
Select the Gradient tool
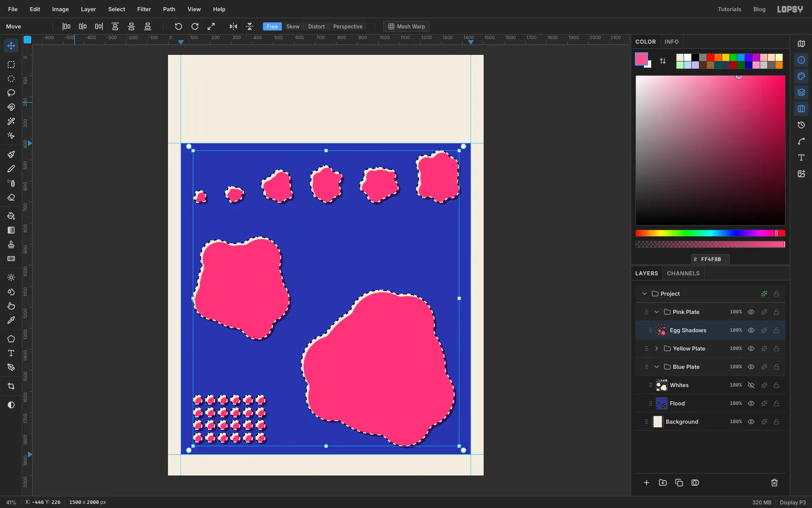click(11, 230)
